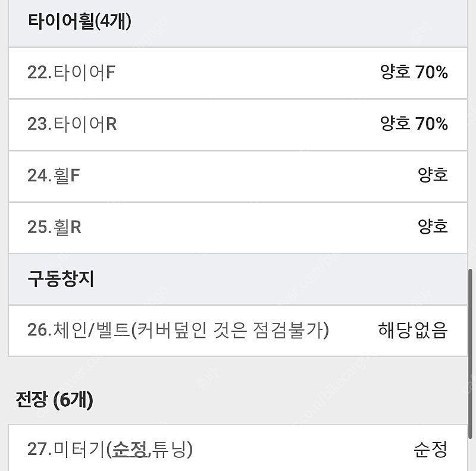Screen dimensions: 476x471
Task: Click the underlined 순정 text in 미터기 label
Action: [x=130, y=450]
